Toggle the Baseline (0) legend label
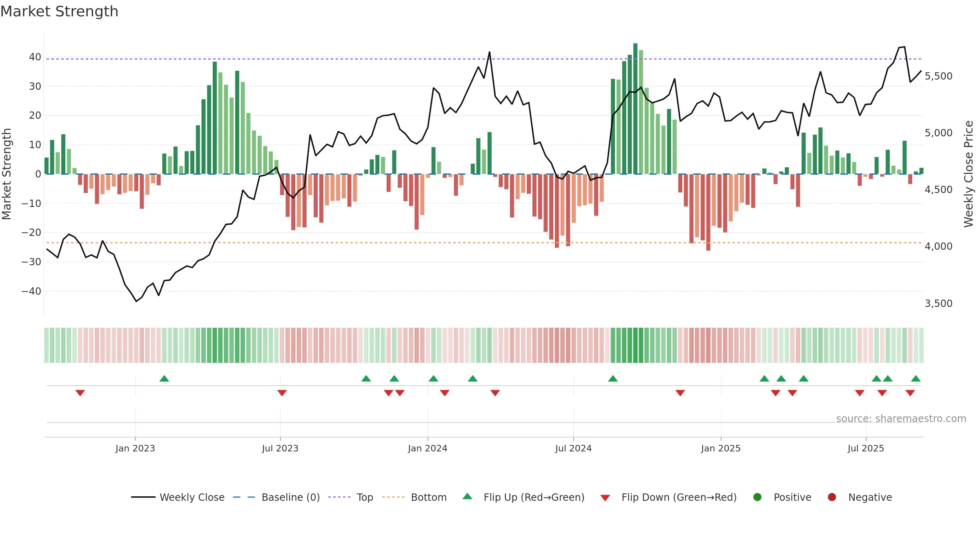Screen dimensions: 980x551 coord(291,497)
